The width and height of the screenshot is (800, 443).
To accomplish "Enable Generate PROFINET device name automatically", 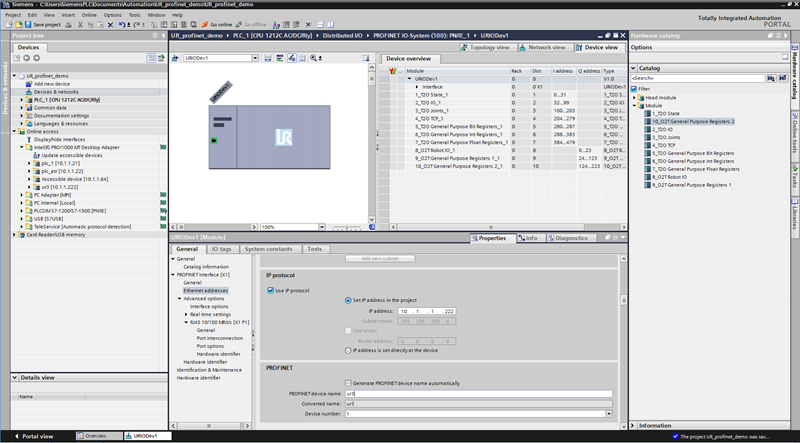I will pyautogui.click(x=348, y=383).
